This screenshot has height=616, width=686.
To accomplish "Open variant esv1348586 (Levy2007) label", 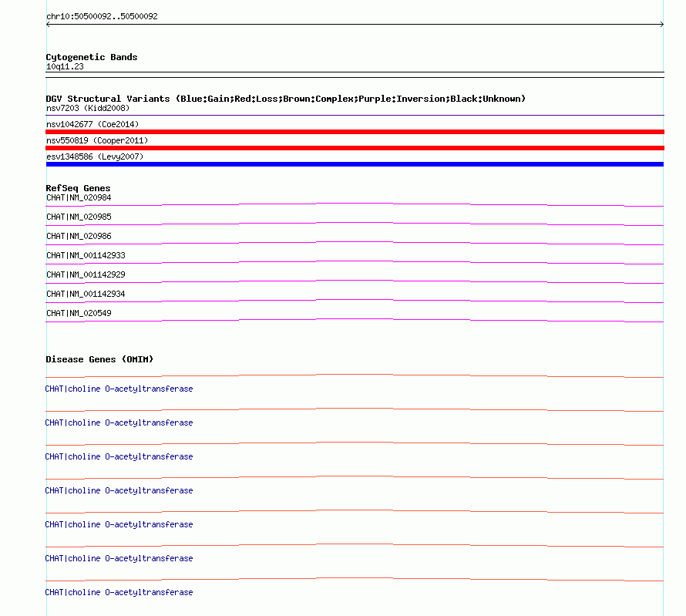I will click(95, 157).
